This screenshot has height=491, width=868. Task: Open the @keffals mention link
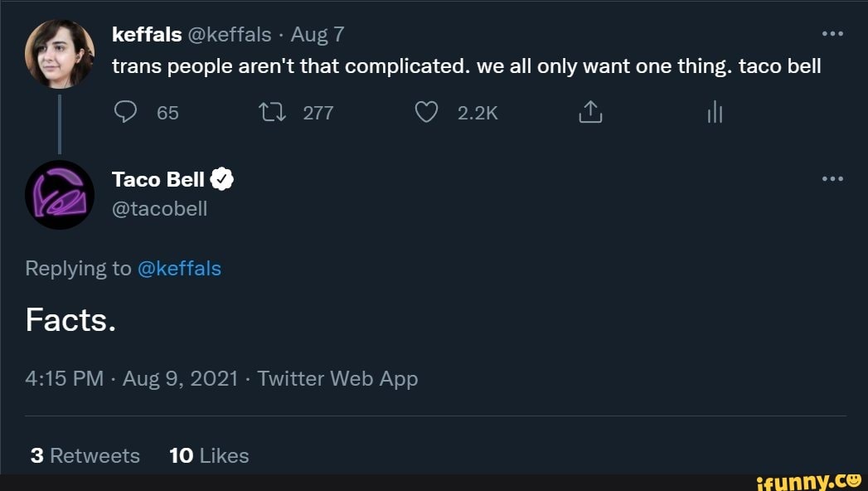coord(181,268)
